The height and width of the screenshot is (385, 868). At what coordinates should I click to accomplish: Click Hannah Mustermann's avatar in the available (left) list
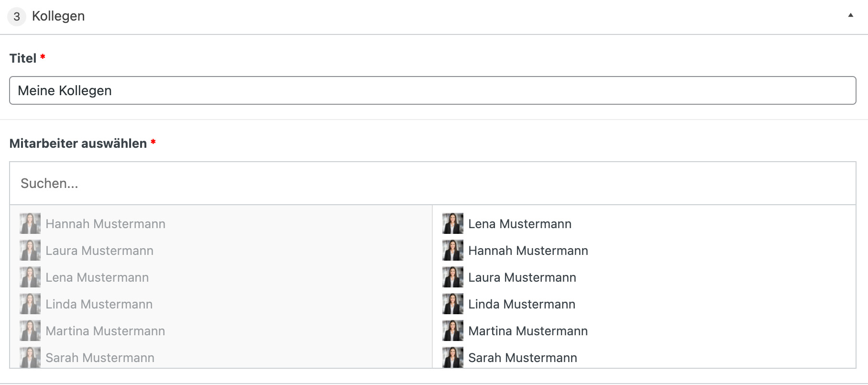click(30, 223)
